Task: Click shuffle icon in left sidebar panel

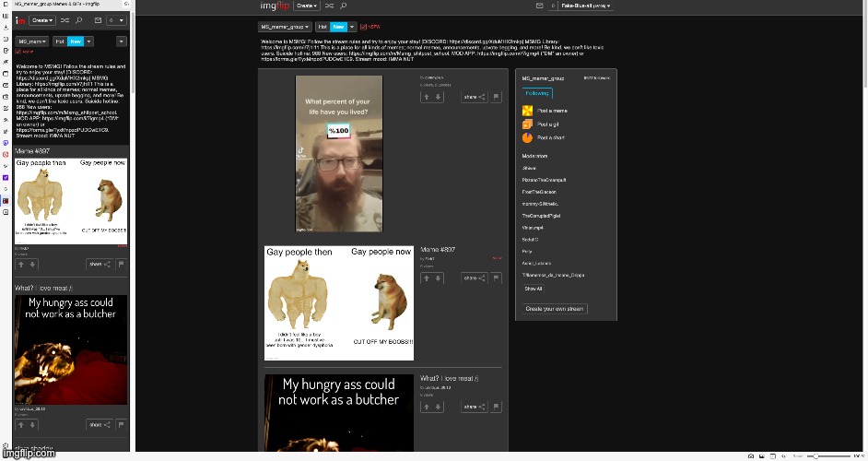Action: [x=65, y=20]
